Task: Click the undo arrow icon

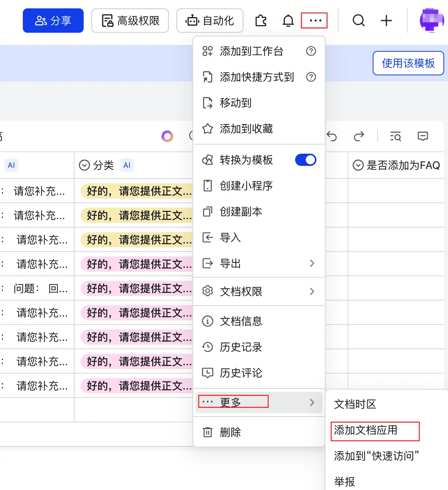Action: tap(332, 136)
